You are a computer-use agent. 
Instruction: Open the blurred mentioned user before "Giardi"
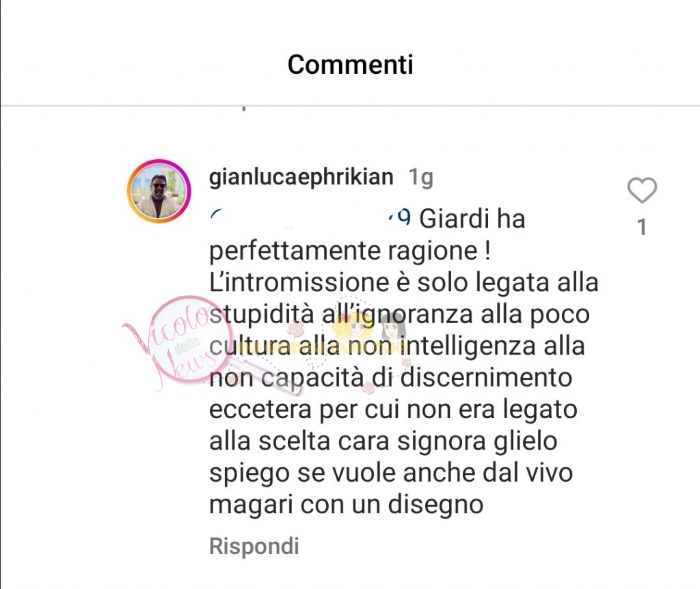coord(310,218)
